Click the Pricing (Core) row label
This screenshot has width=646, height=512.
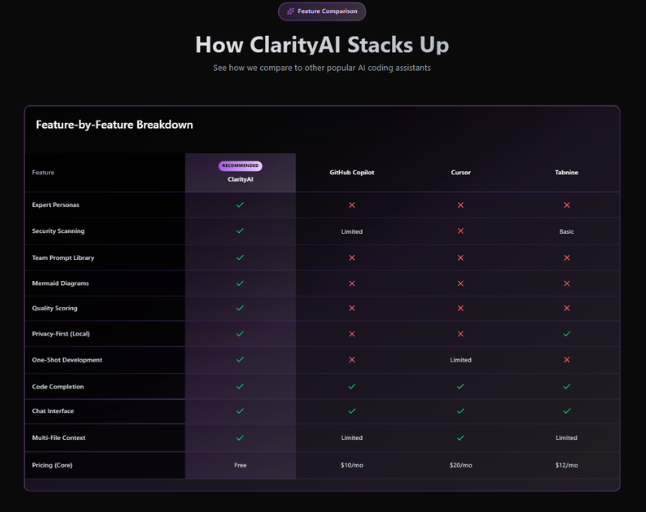point(52,465)
